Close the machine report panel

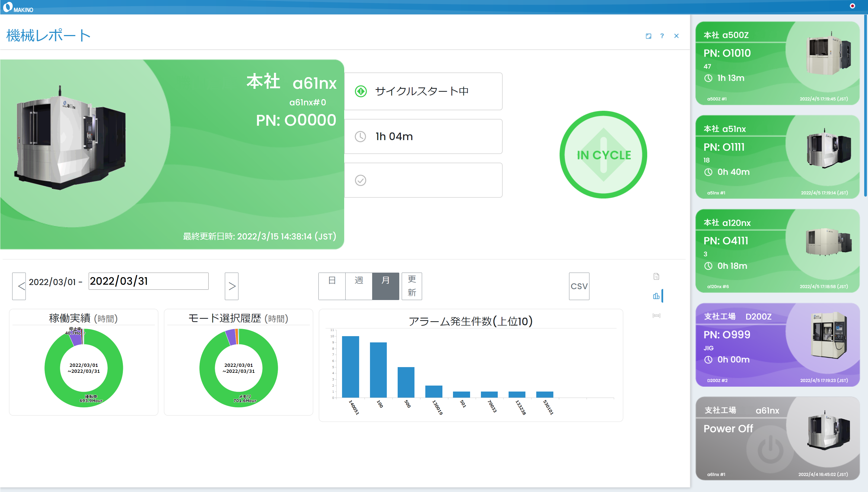(676, 36)
